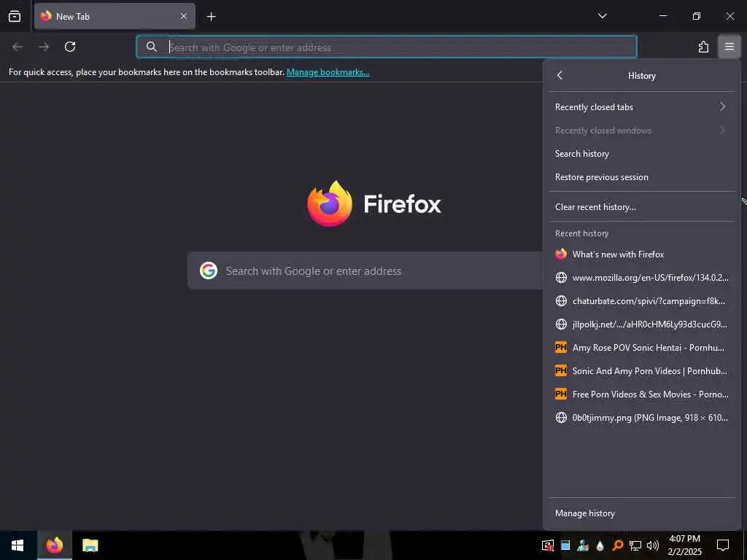Open File Explorer from the taskbar
Image resolution: width=747 pixels, height=560 pixels.
(x=90, y=545)
